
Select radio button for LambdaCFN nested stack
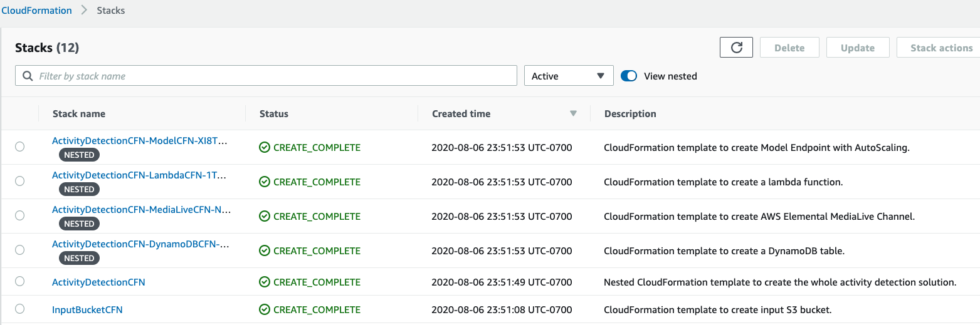[x=19, y=181]
